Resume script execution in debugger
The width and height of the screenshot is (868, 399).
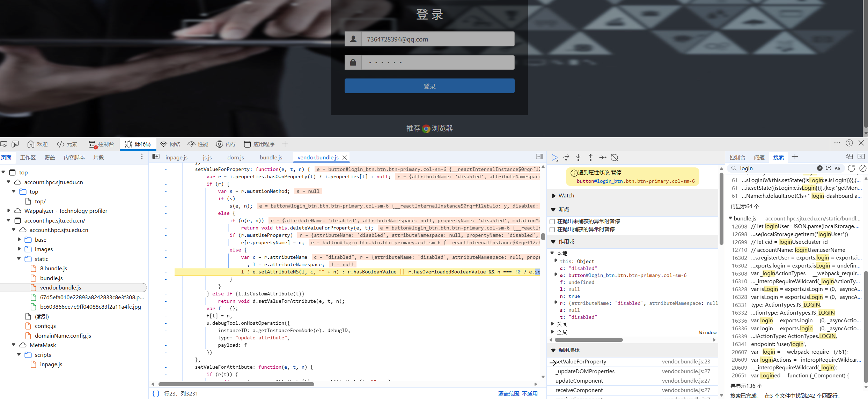554,158
